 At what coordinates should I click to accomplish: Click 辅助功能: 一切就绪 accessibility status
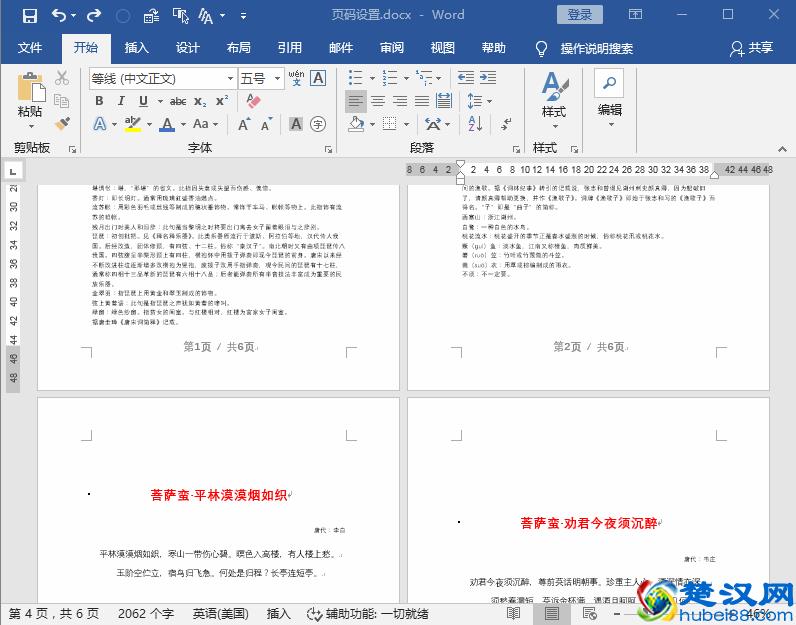[368, 614]
